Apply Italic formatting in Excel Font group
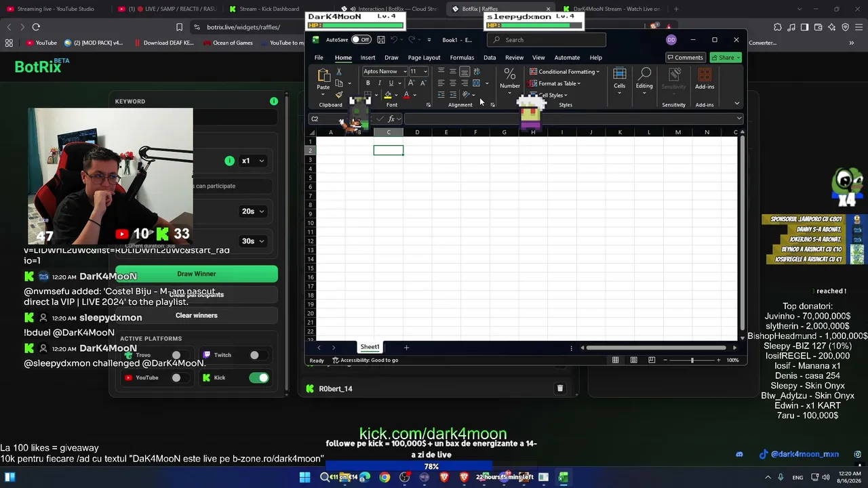 coord(379,83)
